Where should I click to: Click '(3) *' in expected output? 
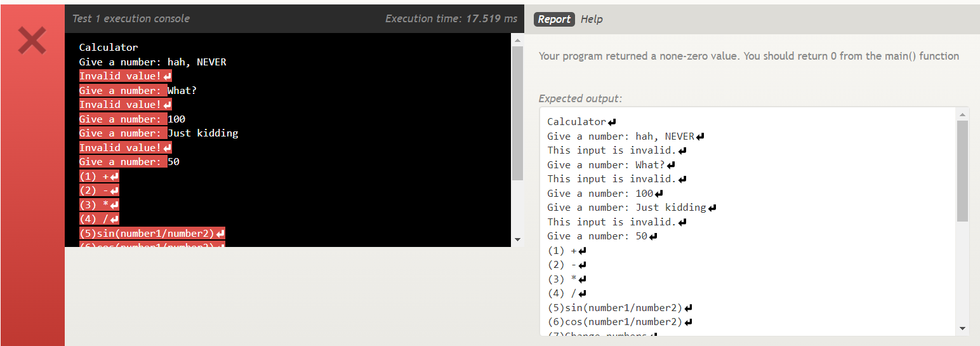coord(567,279)
